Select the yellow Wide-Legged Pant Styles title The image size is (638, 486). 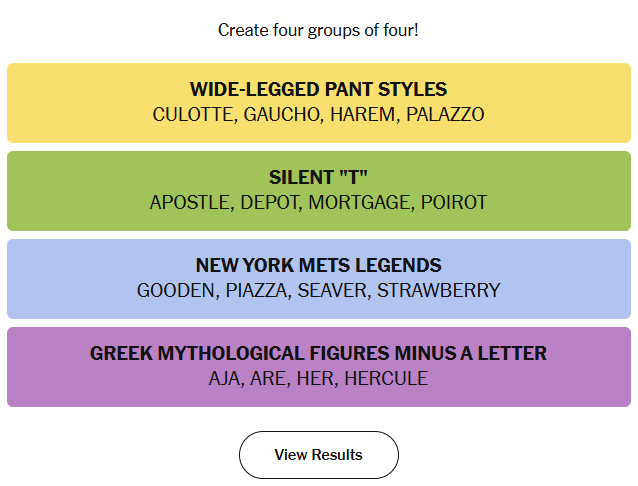(x=318, y=89)
